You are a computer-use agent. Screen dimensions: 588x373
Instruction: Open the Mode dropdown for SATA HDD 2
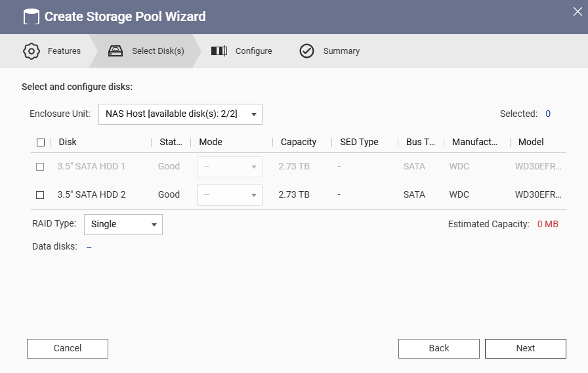click(x=230, y=195)
